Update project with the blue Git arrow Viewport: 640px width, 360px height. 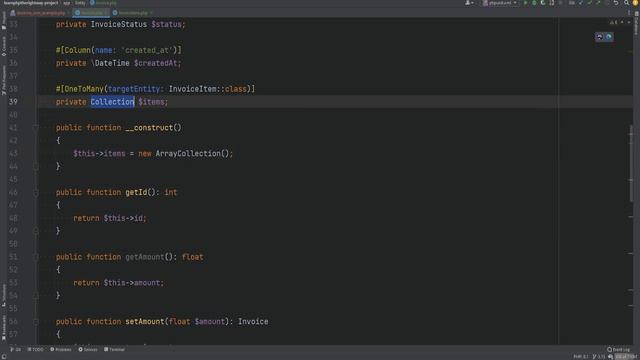point(581,3)
